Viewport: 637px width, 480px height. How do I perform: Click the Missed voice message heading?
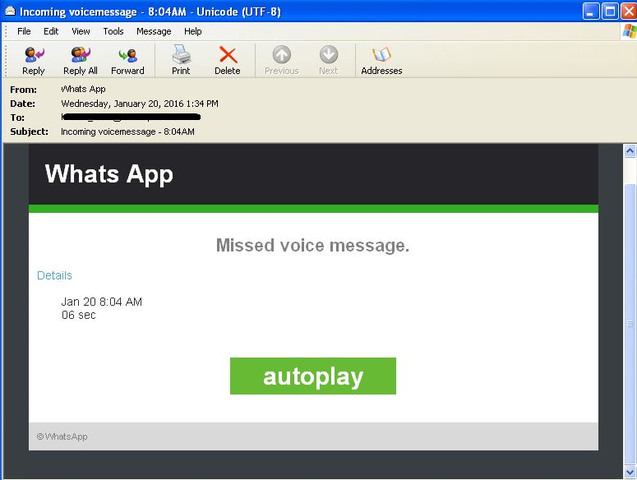pyautogui.click(x=312, y=245)
